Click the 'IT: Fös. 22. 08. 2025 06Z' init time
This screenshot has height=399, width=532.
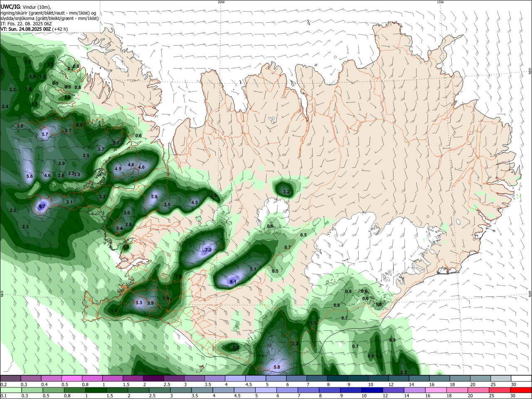pos(26,24)
